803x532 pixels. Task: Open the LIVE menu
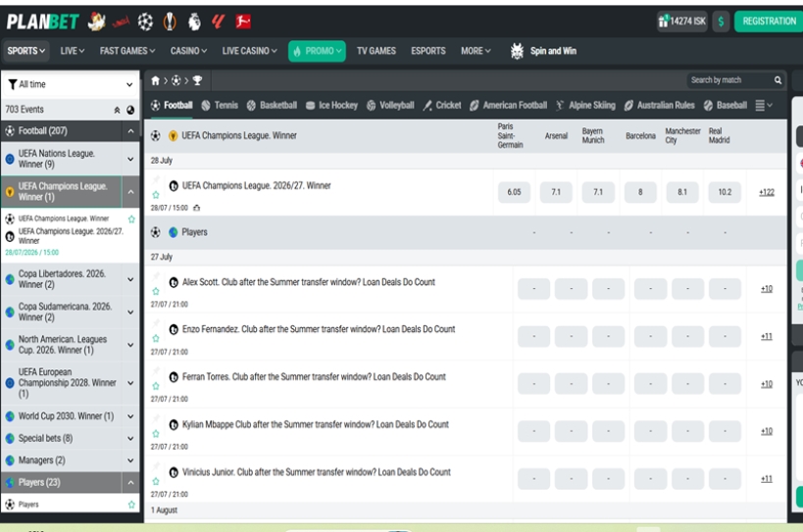click(73, 51)
